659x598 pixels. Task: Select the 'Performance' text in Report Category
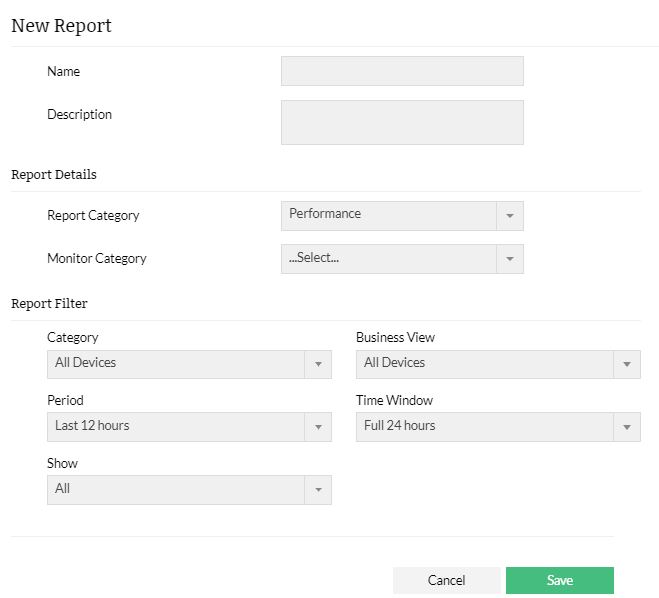[325, 214]
